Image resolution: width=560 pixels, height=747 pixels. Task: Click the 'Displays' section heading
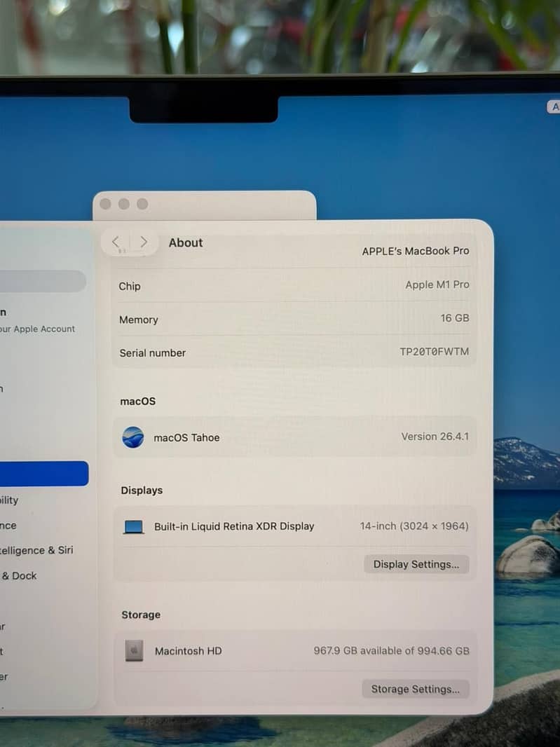142,491
